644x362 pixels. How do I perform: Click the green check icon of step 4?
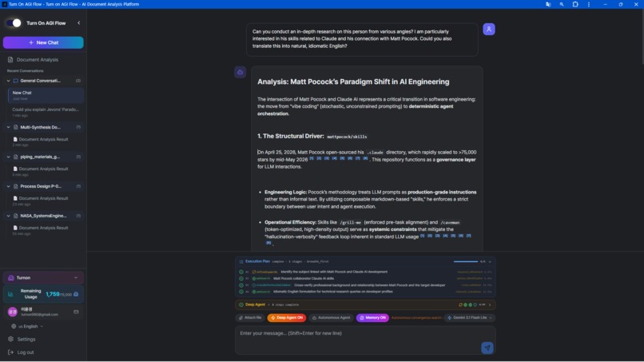point(241,292)
